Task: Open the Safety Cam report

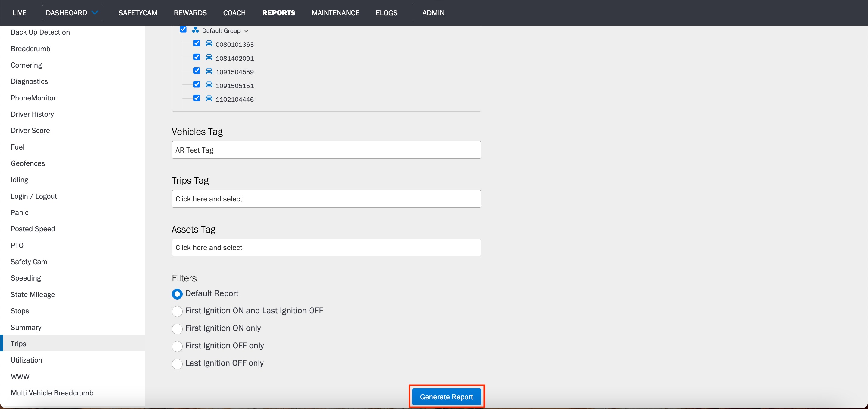Action: pos(29,262)
